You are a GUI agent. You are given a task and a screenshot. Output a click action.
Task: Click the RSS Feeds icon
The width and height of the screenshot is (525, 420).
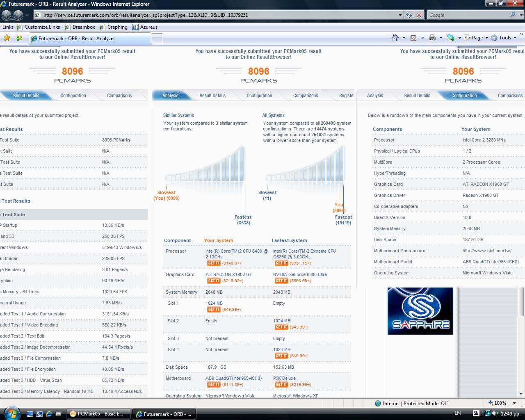pos(413,38)
